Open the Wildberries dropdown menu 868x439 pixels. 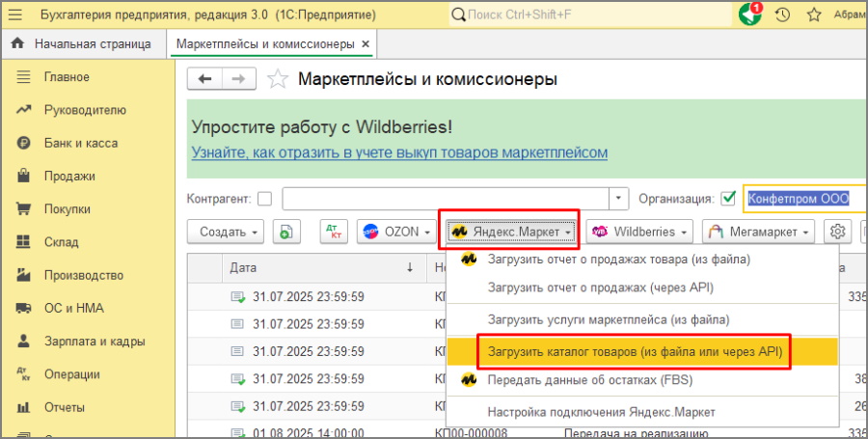point(639,232)
